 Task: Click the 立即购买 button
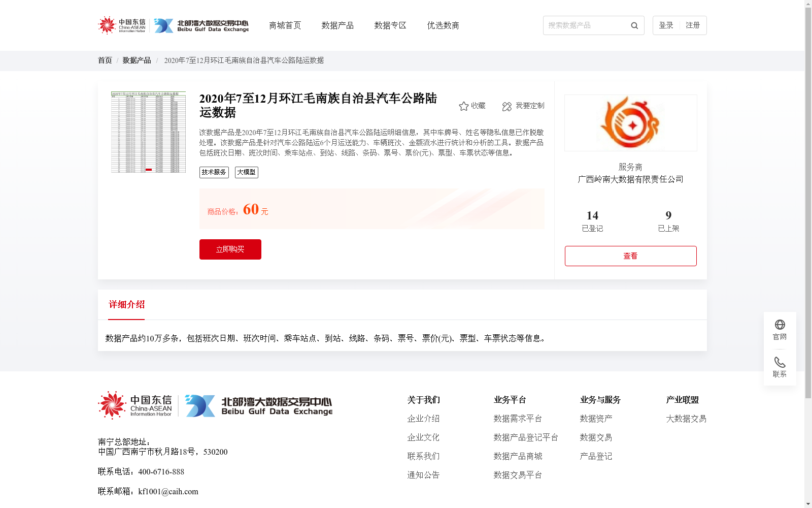click(230, 249)
